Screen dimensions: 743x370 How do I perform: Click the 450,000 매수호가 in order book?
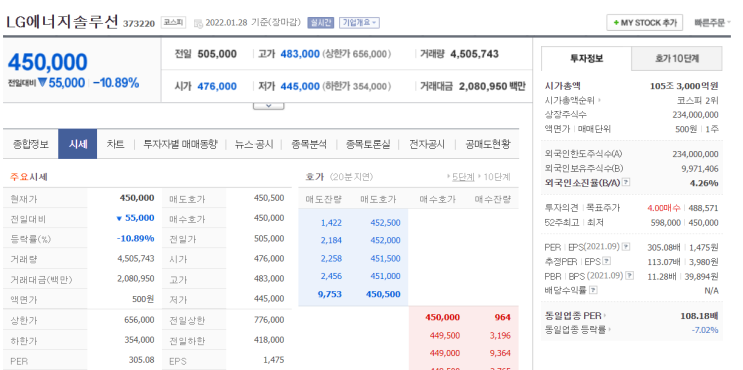coord(443,317)
